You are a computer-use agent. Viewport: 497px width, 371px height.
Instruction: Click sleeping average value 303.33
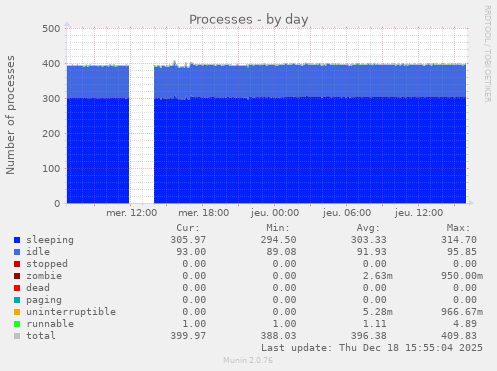(x=368, y=240)
